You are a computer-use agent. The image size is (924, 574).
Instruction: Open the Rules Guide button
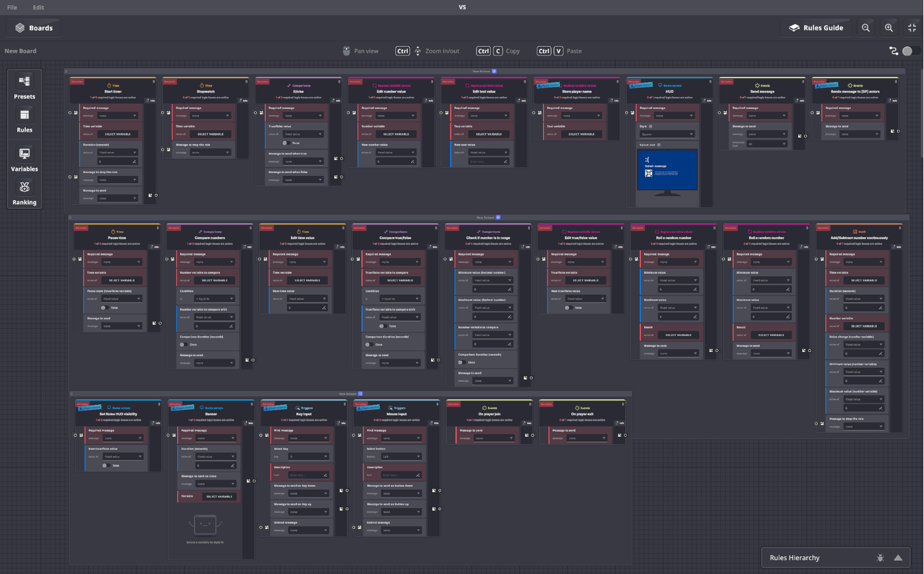(816, 28)
